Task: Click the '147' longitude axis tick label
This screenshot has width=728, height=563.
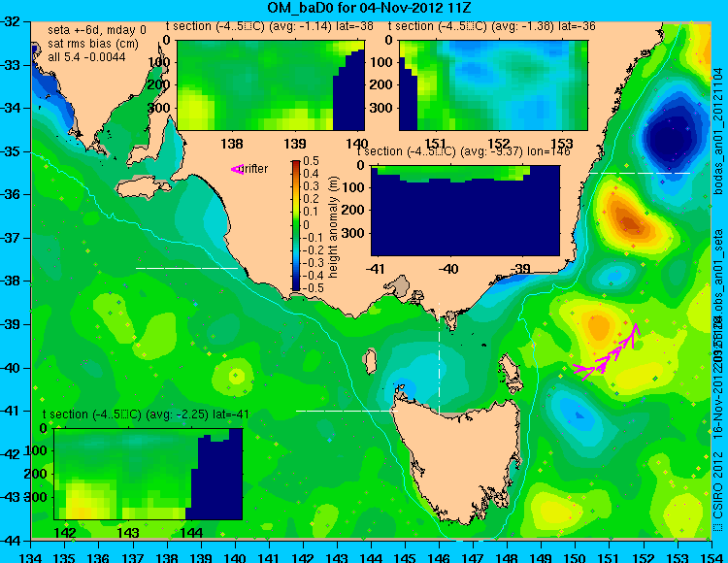Action: coord(473,557)
